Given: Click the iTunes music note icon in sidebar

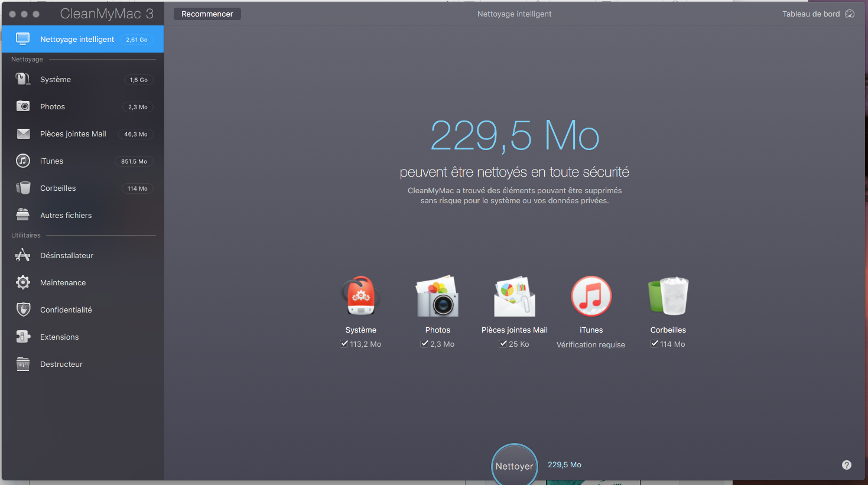Looking at the screenshot, I should pyautogui.click(x=23, y=161).
